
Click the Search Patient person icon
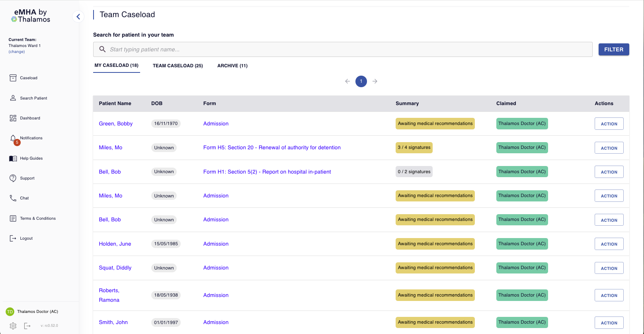tap(13, 98)
